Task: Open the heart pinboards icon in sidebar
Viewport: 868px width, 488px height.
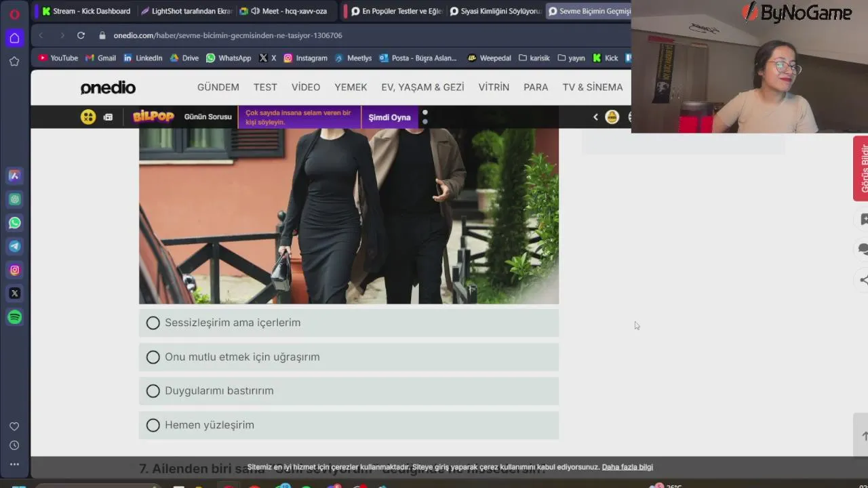Action: point(14,426)
